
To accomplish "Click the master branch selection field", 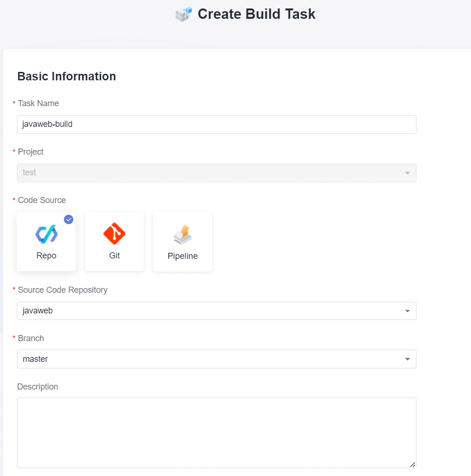I will [207, 359].
